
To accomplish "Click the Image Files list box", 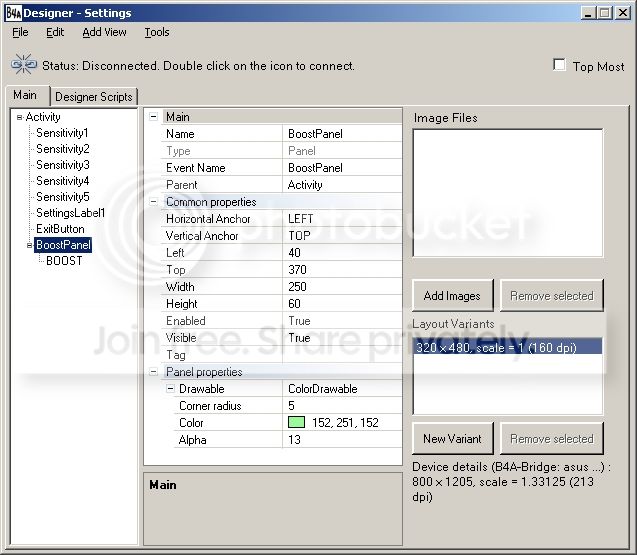I will (x=508, y=193).
